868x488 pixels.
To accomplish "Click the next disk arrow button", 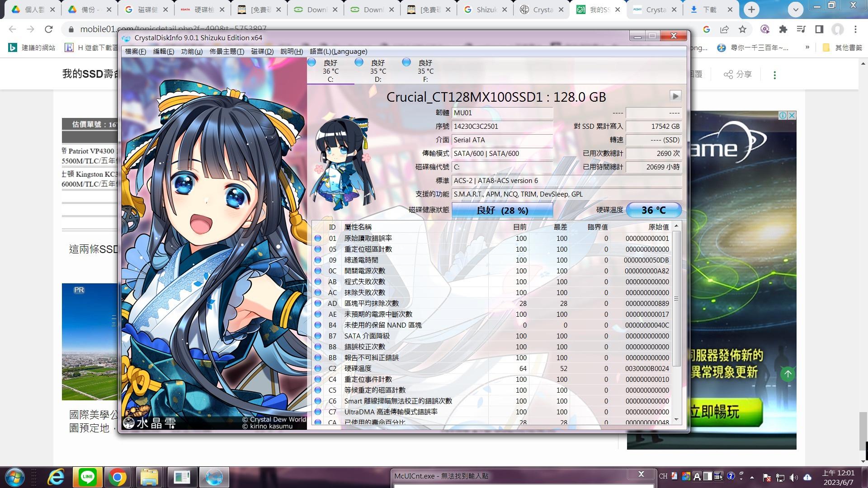I will (x=675, y=96).
